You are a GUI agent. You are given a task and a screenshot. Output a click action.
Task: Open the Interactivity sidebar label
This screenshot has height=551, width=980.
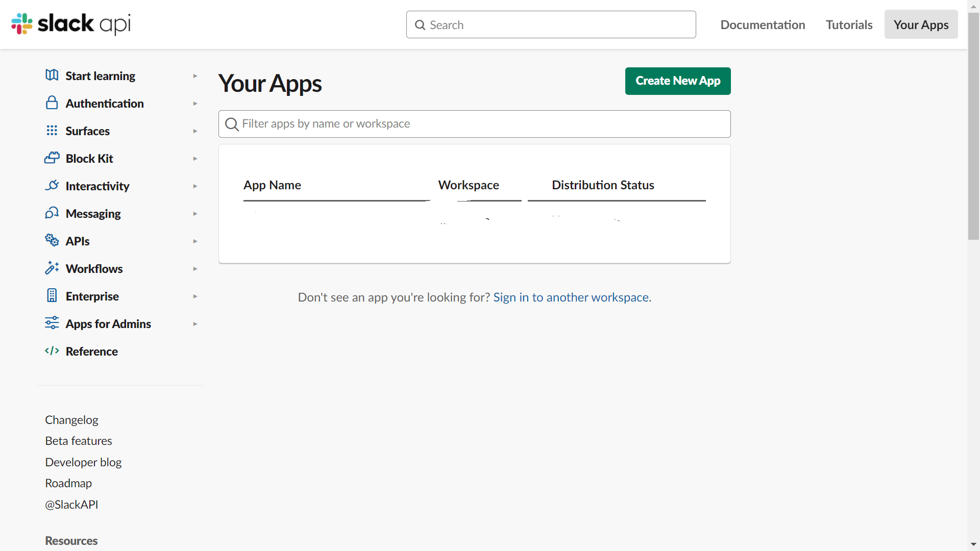point(97,186)
